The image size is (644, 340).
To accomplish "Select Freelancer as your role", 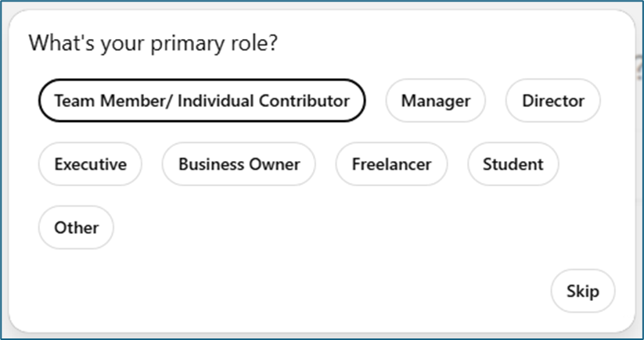I will (391, 164).
